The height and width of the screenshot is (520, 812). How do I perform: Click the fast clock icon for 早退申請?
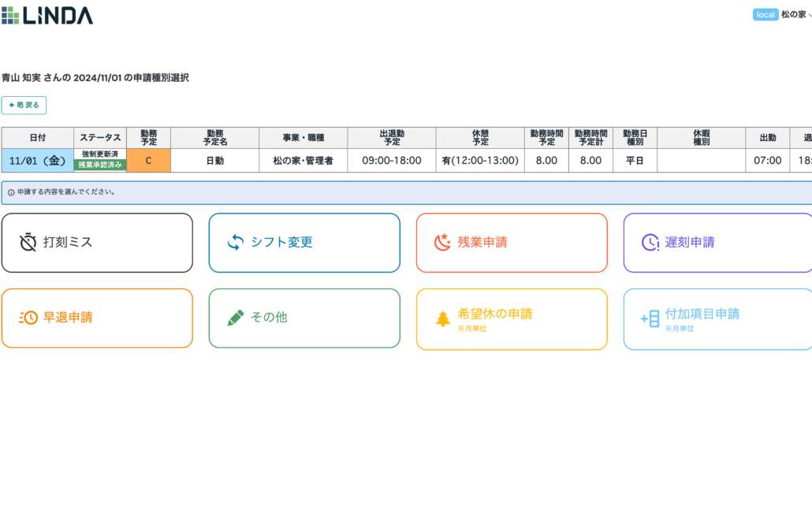[x=28, y=318]
